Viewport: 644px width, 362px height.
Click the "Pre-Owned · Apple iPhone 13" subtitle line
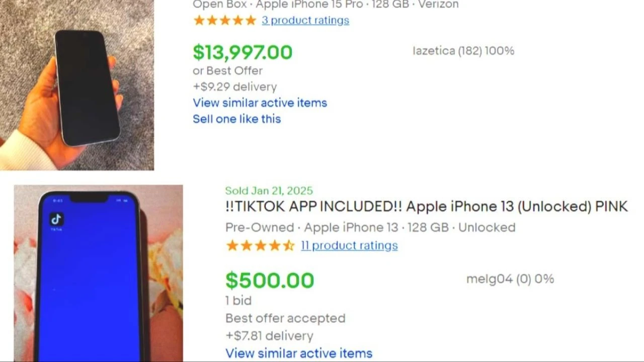click(x=370, y=228)
